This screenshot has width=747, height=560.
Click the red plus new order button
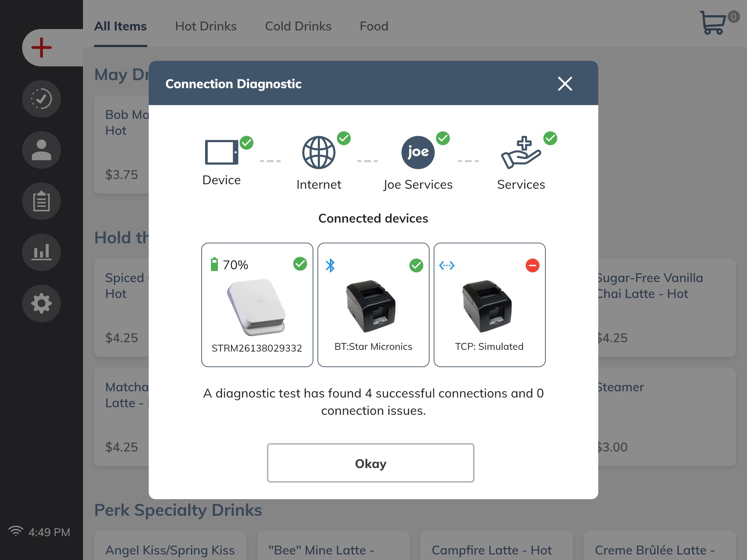[41, 48]
